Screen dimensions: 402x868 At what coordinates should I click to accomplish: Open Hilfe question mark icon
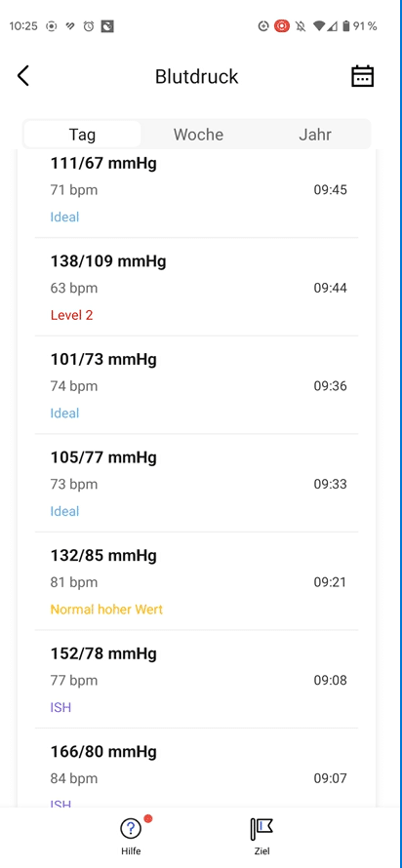(131, 829)
